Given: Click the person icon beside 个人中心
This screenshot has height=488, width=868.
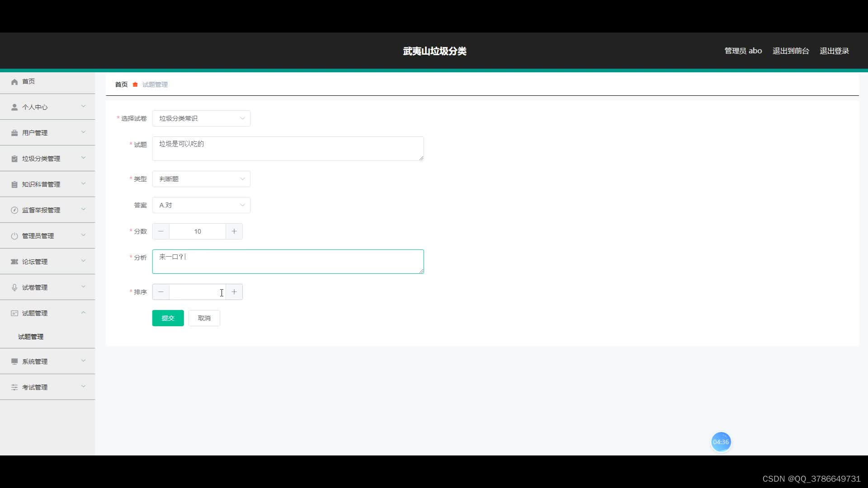Looking at the screenshot, I should click(x=14, y=108).
